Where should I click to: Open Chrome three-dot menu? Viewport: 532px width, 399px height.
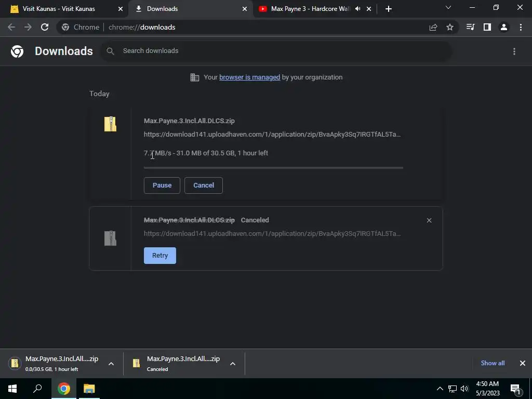point(521,27)
